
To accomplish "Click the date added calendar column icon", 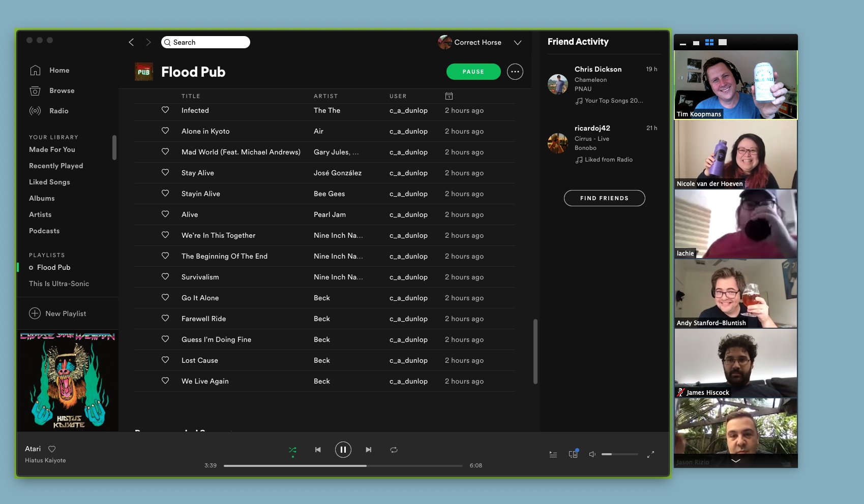I will click(x=449, y=96).
